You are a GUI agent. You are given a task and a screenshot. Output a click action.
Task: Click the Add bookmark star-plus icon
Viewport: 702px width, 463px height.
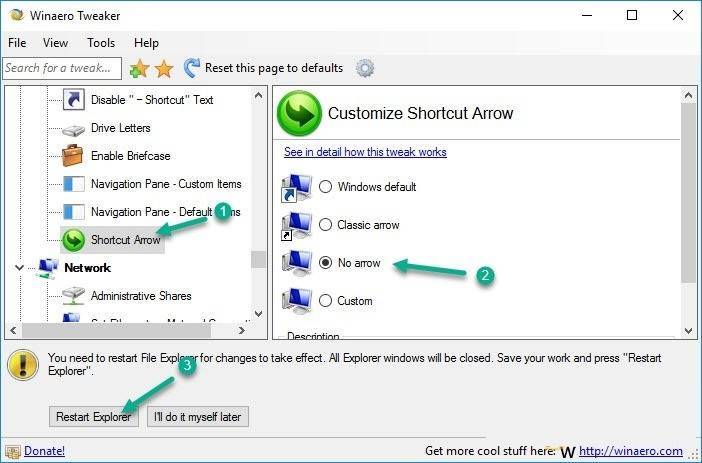[x=139, y=69]
